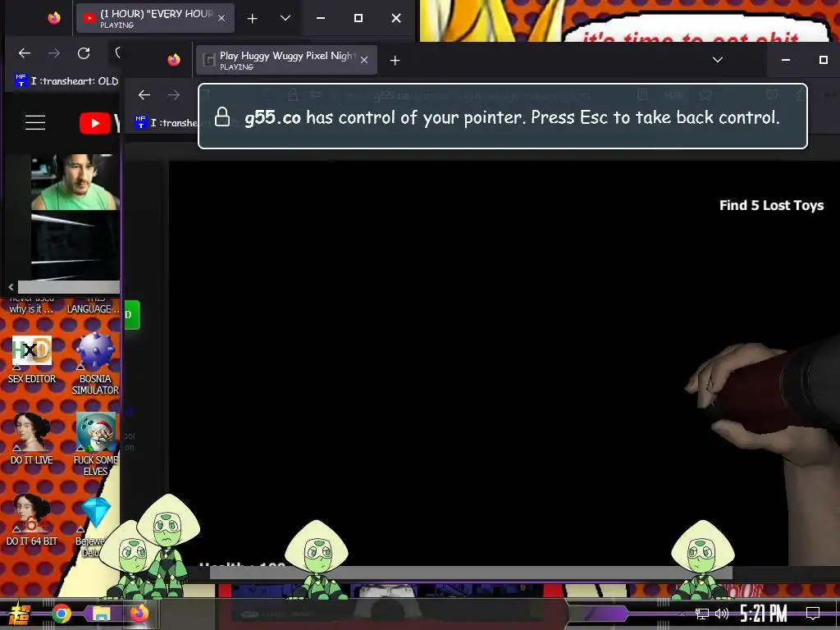Expand the list-all-tabs dropdown in the Huggy Wuggy window
Image resolution: width=840 pixels, height=630 pixels.
(x=718, y=59)
